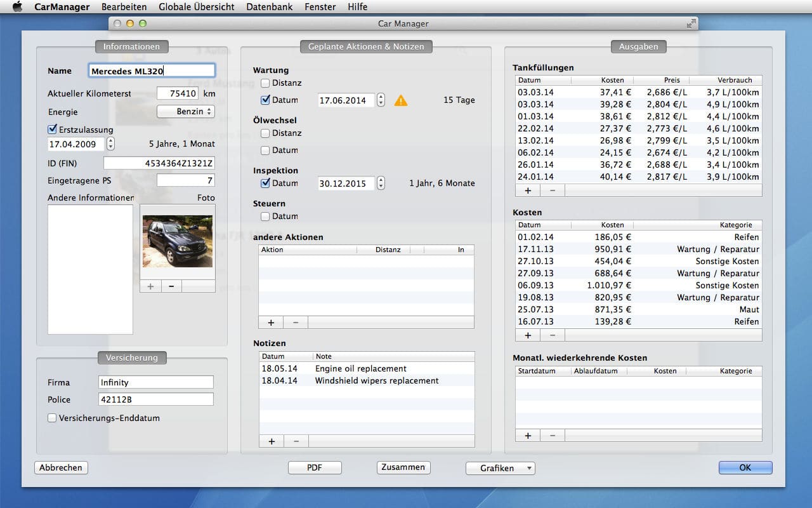Open the Grafiken dropdown button

coord(501,468)
